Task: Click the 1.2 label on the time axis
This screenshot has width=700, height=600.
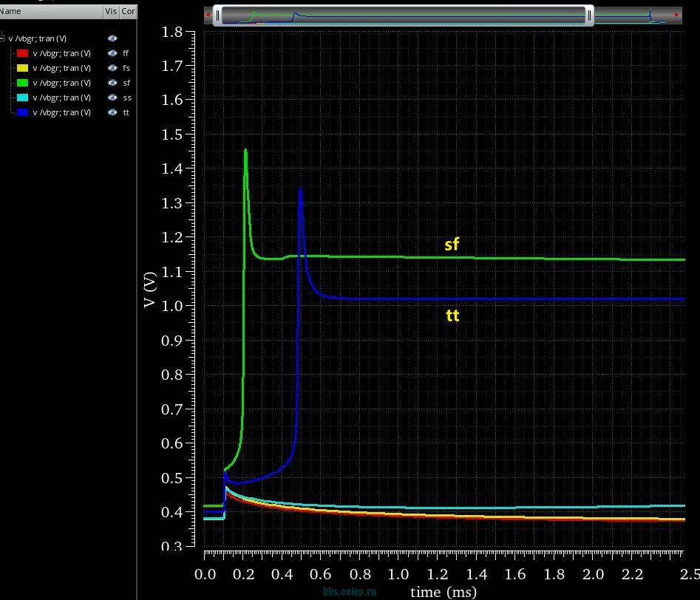Action: (438, 573)
